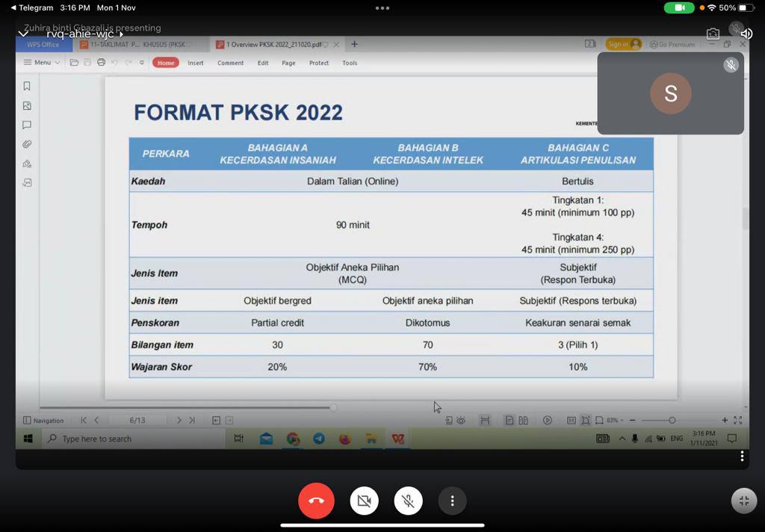Open the bookmarks panel in the sidebar

(27, 86)
